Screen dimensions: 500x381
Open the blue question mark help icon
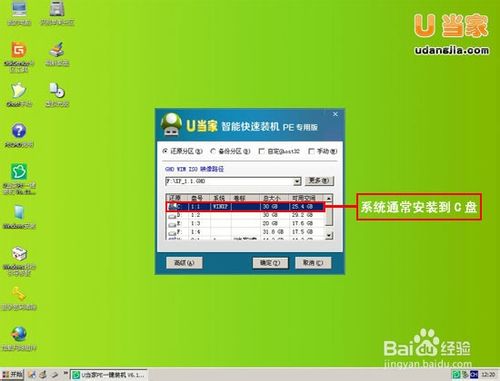tap(19, 135)
